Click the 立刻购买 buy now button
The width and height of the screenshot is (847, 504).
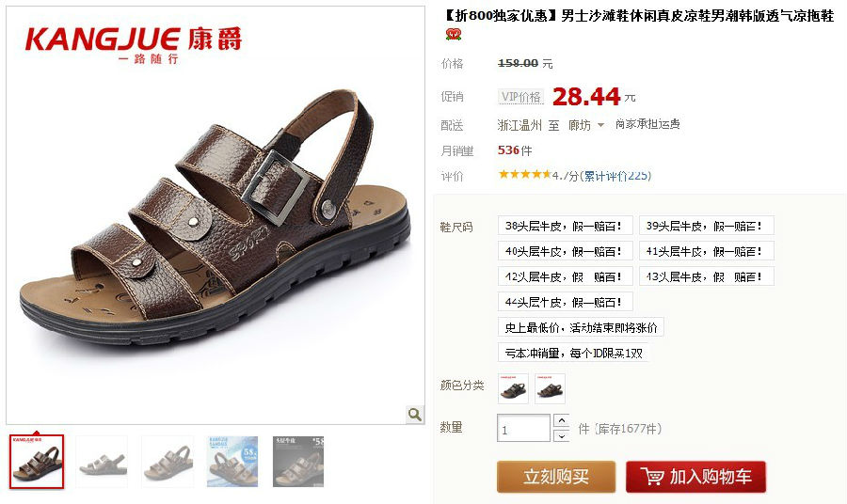click(556, 477)
